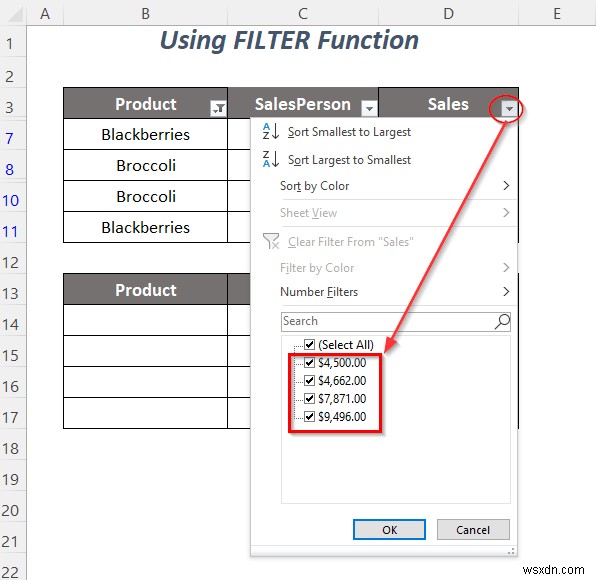
Task: Click the $9,496.00 label in list
Action: [342, 417]
